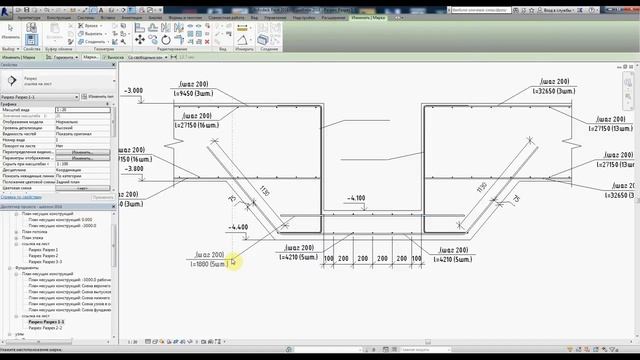Click the Match Type Properties brush icon
The image size is (640, 360).
(71, 42)
